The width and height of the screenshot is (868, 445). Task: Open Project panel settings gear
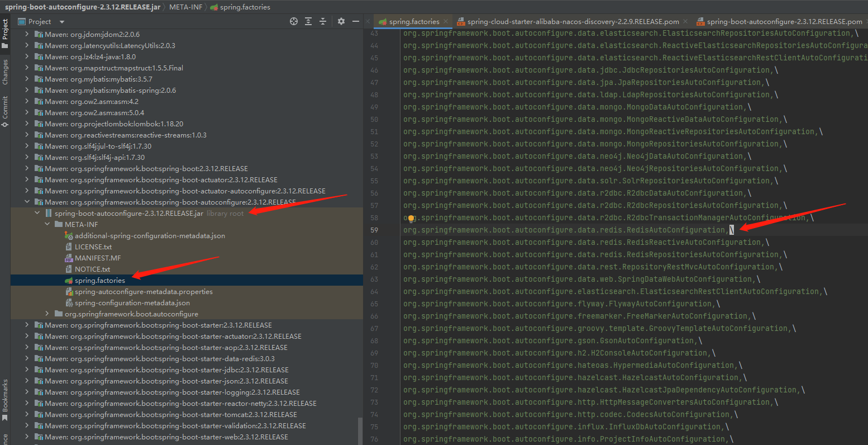pos(341,21)
